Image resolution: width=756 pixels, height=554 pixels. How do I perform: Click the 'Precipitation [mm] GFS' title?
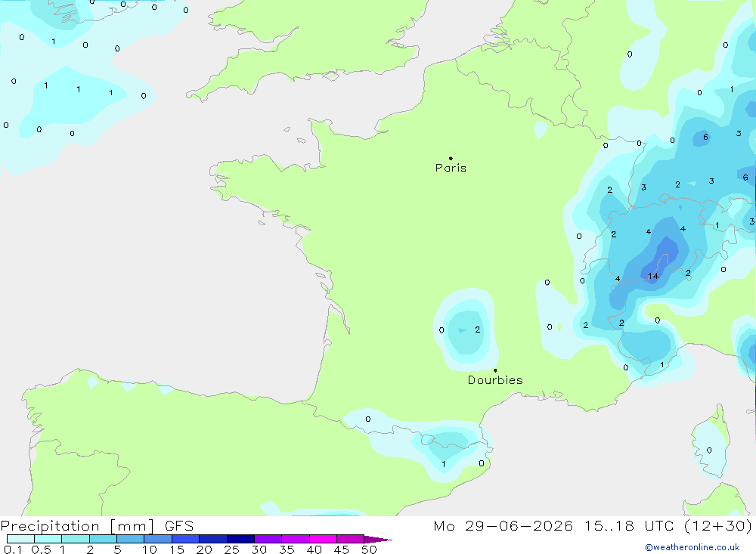[97, 526]
